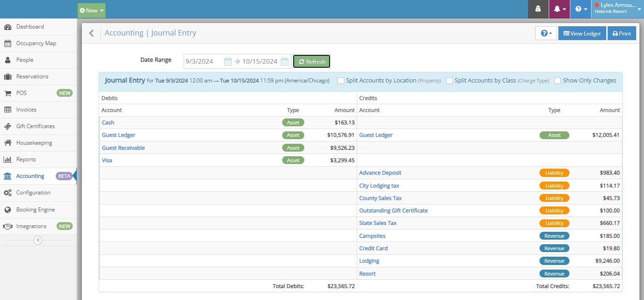644x300 pixels.
Task: Expand the green New dropdown
Action: [x=91, y=10]
